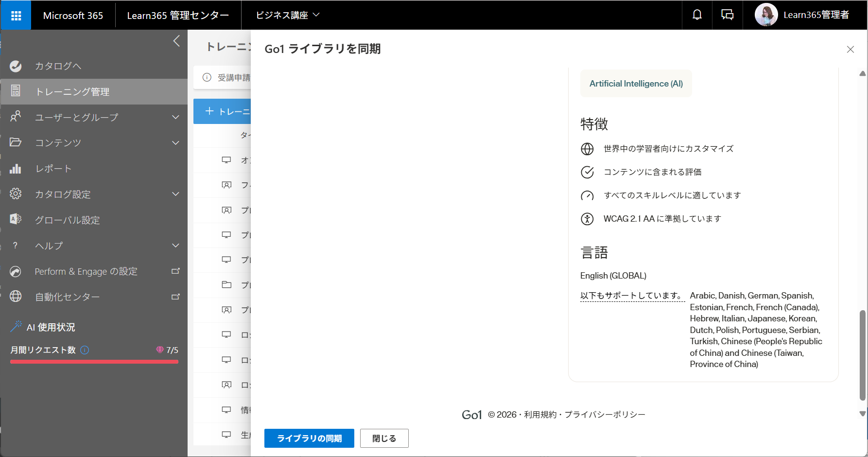Click the ライブラリの同期 button

tap(309, 439)
